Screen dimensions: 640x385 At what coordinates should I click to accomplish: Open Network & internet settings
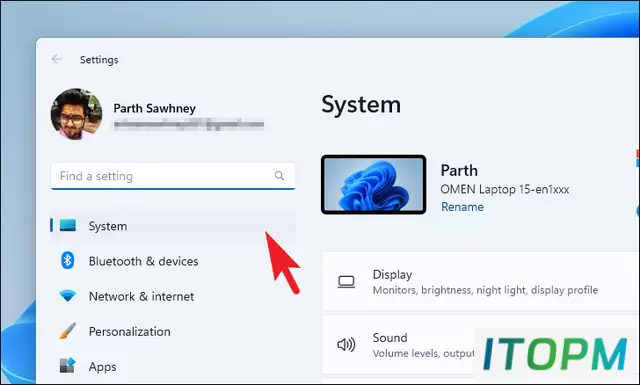(141, 296)
